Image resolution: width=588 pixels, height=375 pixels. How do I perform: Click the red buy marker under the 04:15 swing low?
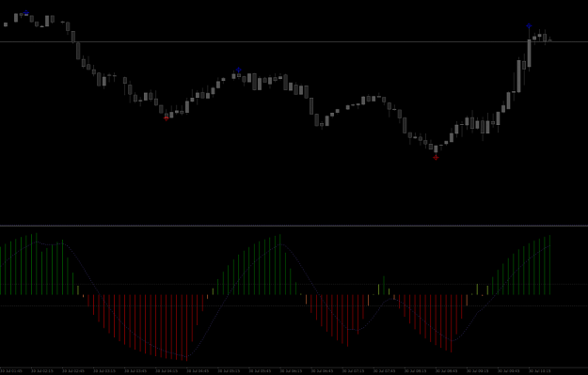point(167,118)
